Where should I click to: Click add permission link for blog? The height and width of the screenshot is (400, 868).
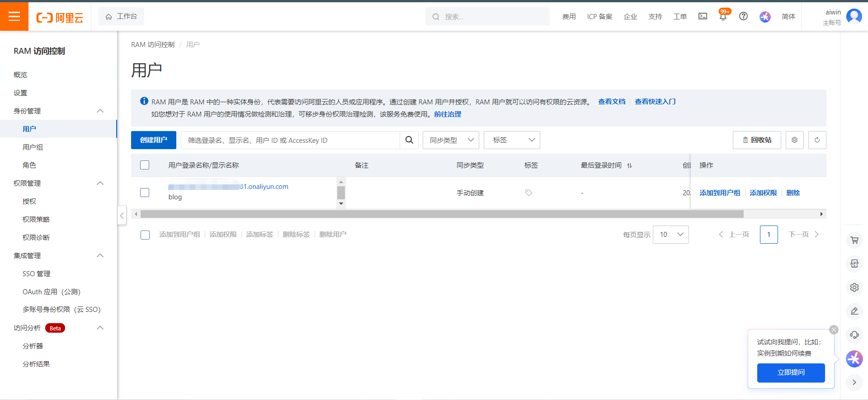tap(763, 193)
